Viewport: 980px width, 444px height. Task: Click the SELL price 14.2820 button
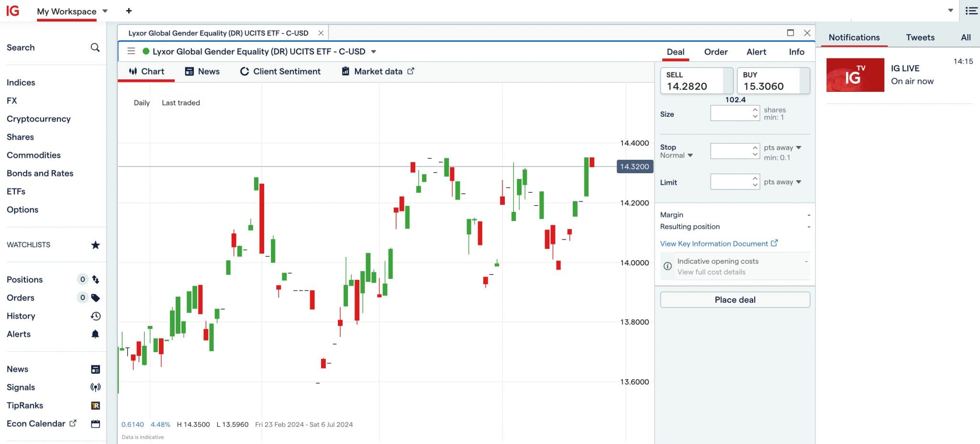pos(697,80)
